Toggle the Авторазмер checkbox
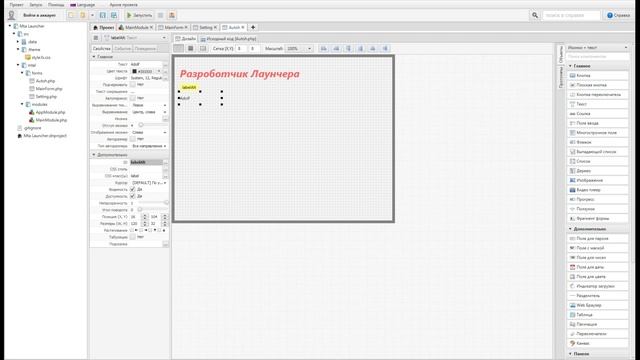This screenshot has width=640, height=360. [x=133, y=139]
